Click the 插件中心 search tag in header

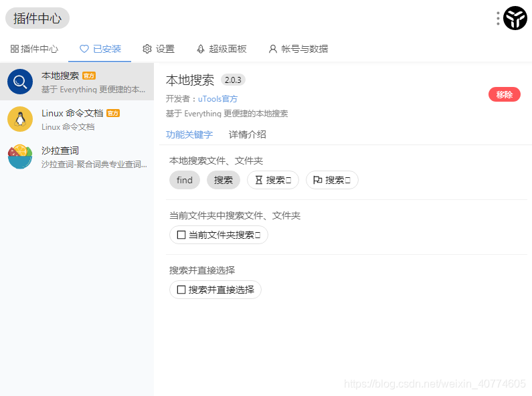[37, 18]
